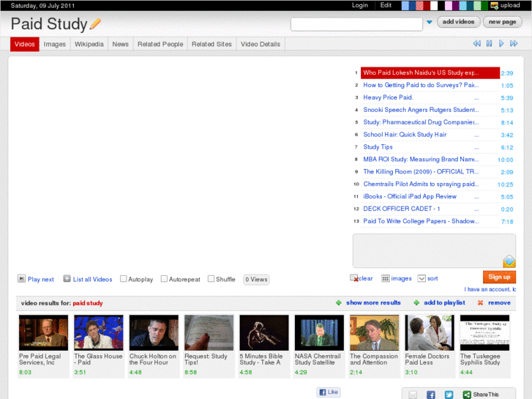The width and height of the screenshot is (532, 399).
Task: Click the clear playlist icon
Action: [x=354, y=278]
